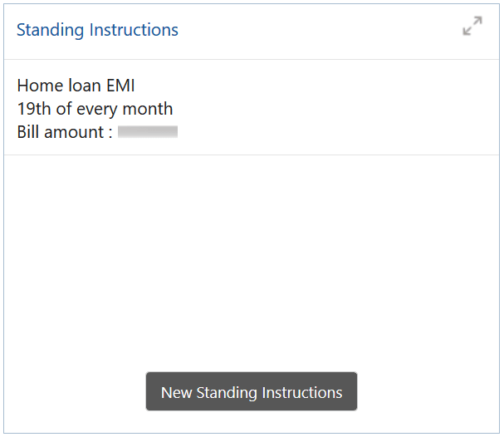Maximize the panel using the diagonal arrows icon

[472, 27]
